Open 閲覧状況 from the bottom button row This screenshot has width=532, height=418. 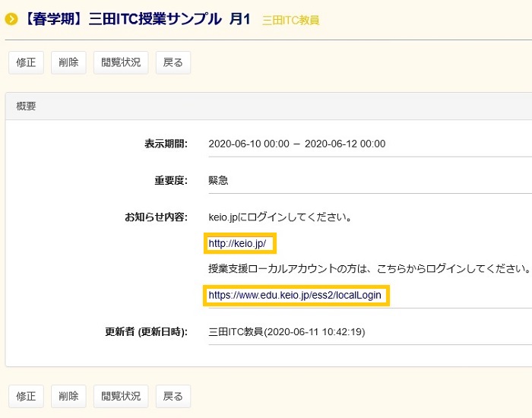[121, 396]
